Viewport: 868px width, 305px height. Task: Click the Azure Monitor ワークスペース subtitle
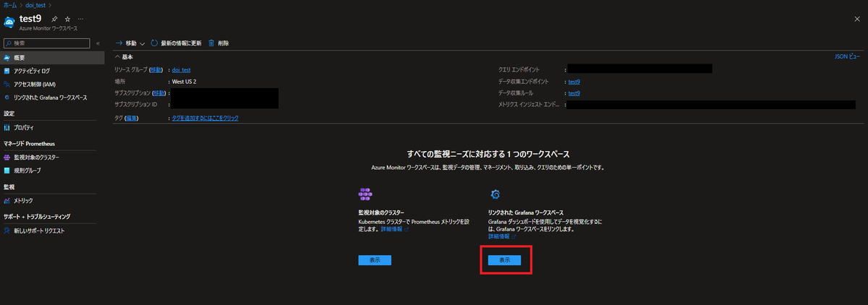coord(48,27)
